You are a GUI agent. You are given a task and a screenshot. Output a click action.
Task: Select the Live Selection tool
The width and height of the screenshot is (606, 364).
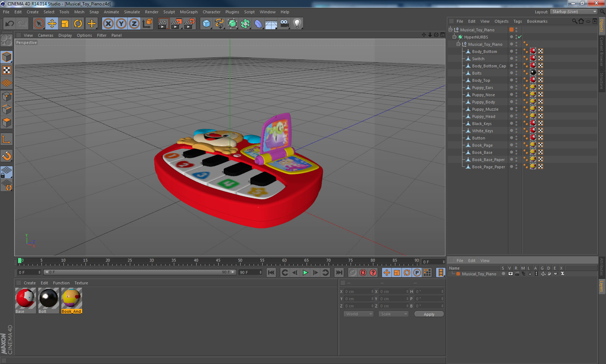[x=39, y=24]
